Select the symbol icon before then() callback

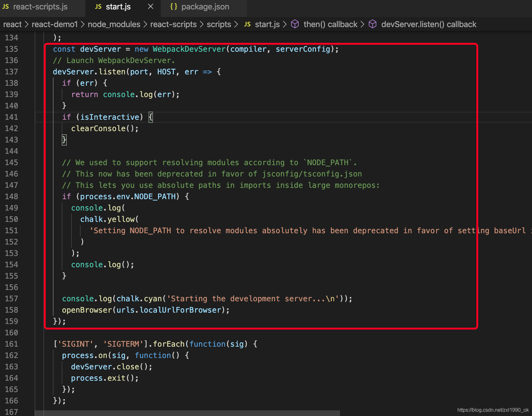[295, 24]
